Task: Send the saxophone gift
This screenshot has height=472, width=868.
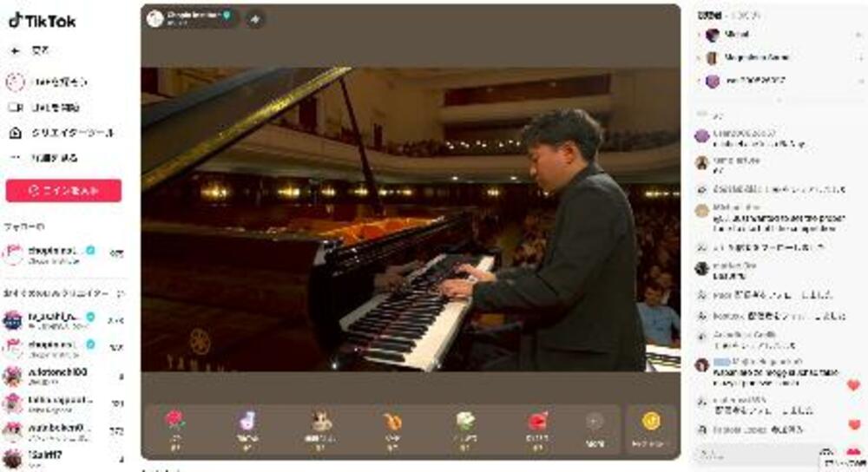Action: pos(393,422)
